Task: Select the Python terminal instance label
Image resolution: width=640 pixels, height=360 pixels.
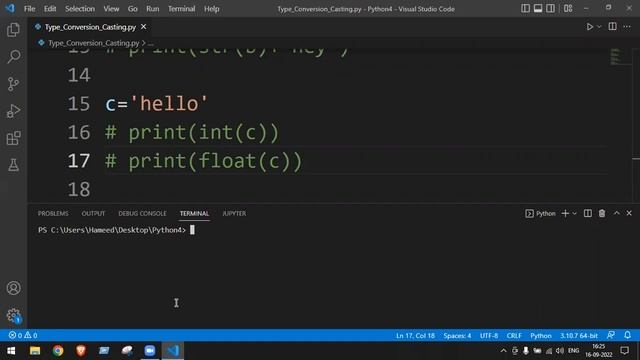Action: [540, 213]
